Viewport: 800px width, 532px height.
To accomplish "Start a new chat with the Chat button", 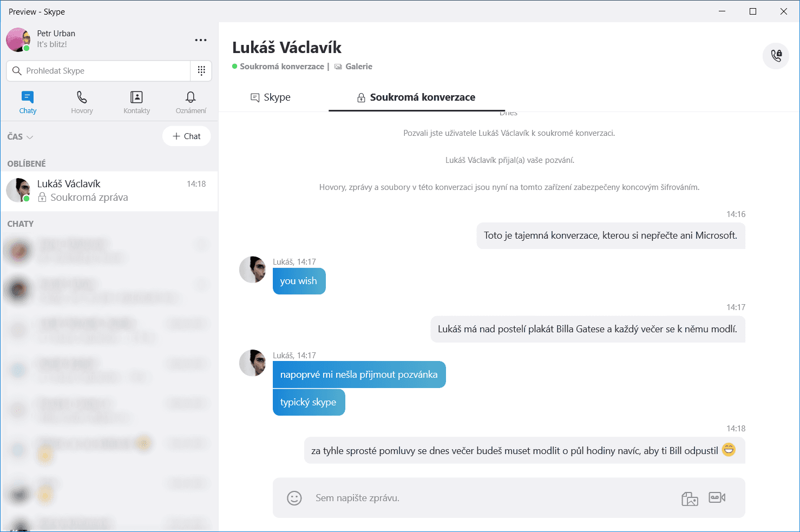I will (x=186, y=136).
